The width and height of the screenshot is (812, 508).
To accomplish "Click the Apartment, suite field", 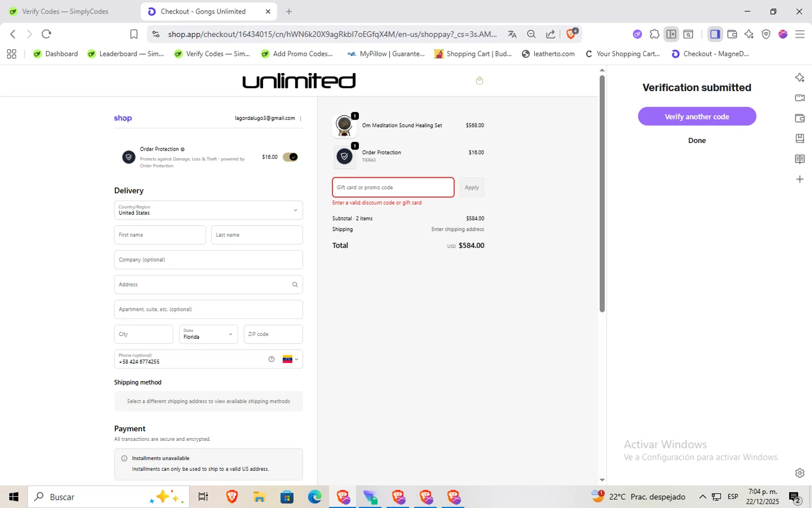I will tap(208, 309).
